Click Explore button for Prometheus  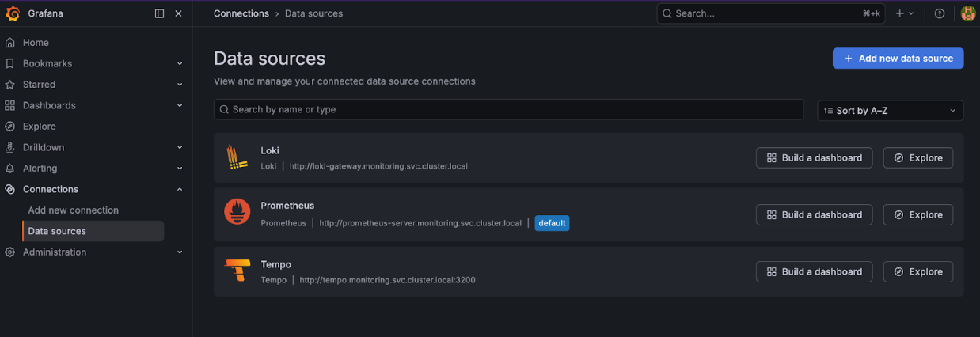pyautogui.click(x=918, y=214)
